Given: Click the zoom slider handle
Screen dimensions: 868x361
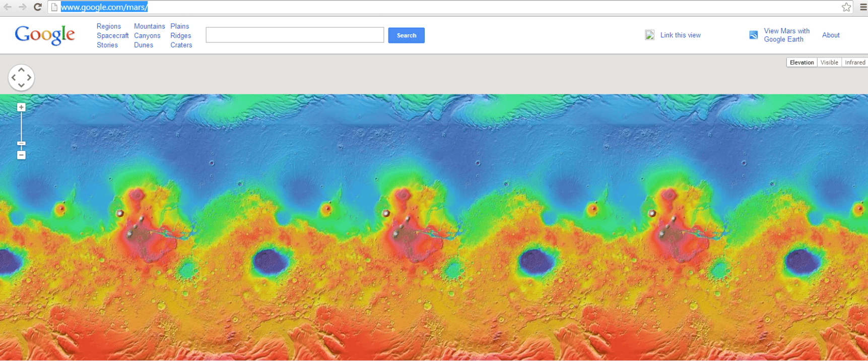Looking at the screenshot, I should [21, 144].
